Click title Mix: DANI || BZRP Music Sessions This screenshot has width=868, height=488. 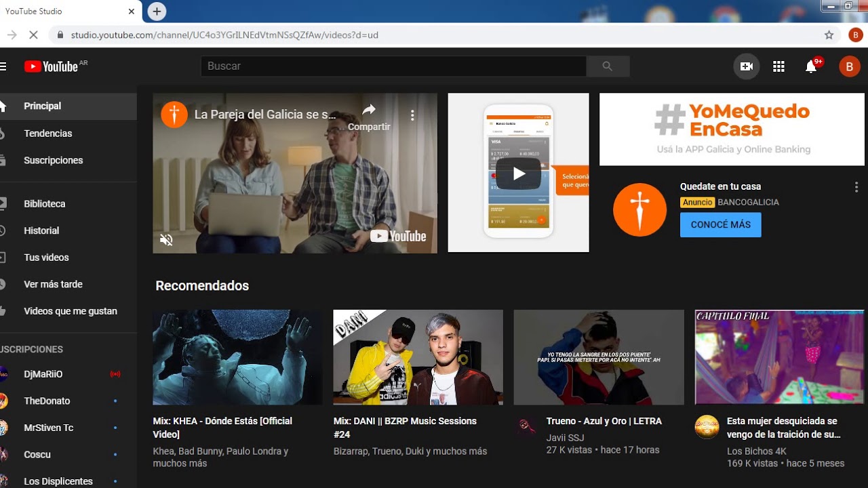coord(405,428)
